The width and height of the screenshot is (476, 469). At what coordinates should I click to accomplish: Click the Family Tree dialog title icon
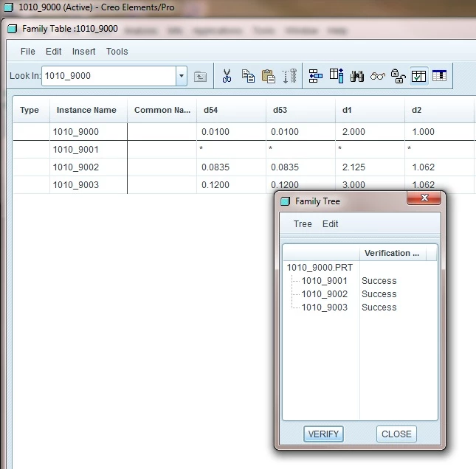pos(285,201)
